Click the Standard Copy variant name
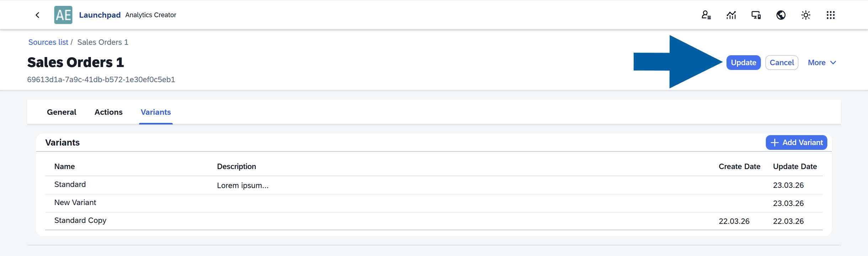 (x=80, y=220)
